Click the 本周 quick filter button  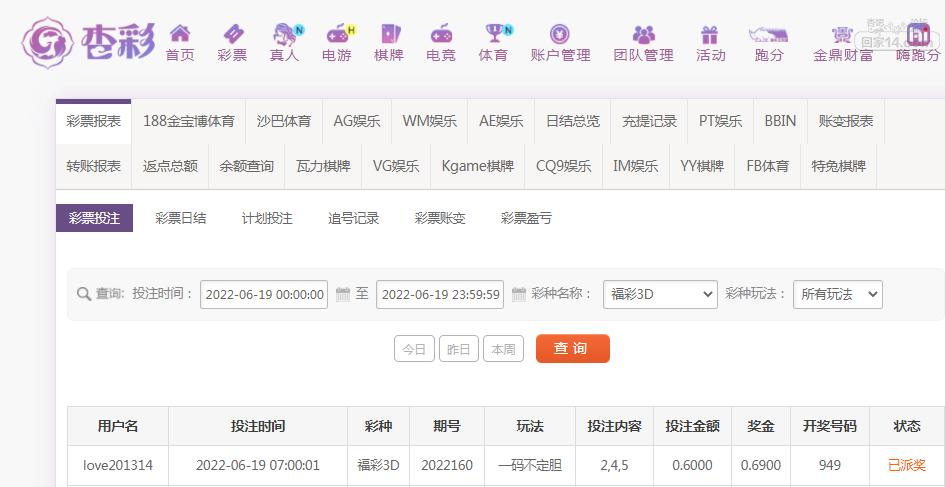pyautogui.click(x=503, y=349)
